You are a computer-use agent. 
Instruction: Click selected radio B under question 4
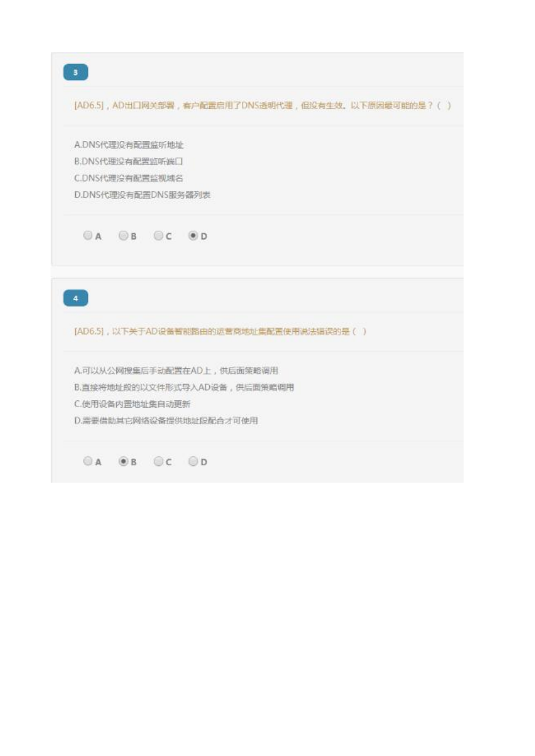point(123,461)
